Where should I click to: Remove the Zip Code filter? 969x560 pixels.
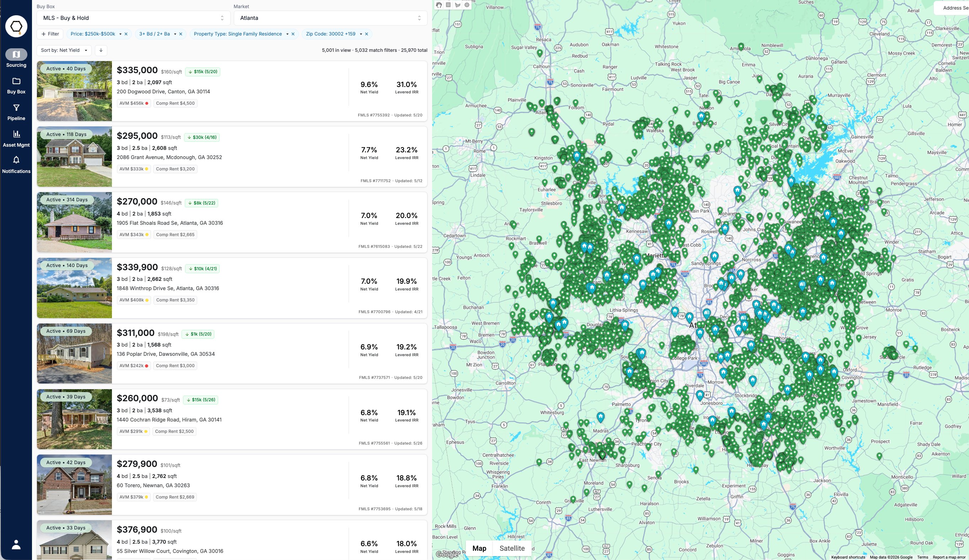[x=366, y=34]
